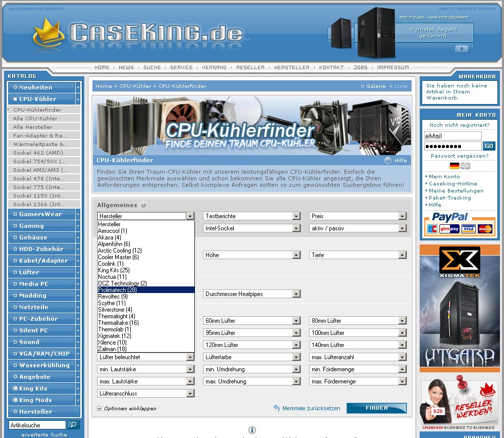504x438 pixels.
Task: Click the info icon below the finder
Action: pos(252,430)
